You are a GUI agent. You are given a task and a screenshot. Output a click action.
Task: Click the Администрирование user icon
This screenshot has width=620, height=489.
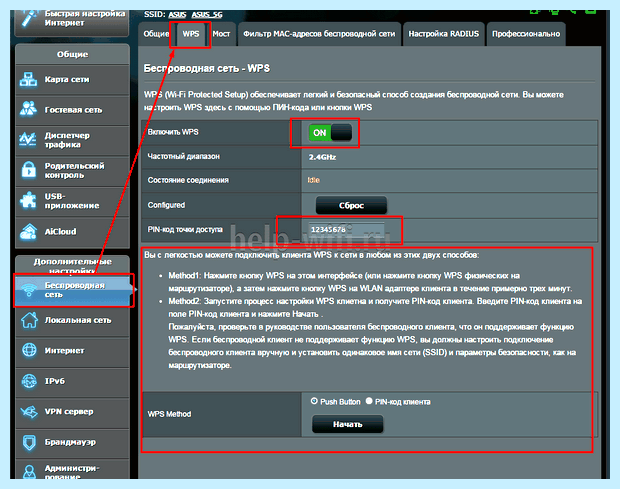pos(29,472)
